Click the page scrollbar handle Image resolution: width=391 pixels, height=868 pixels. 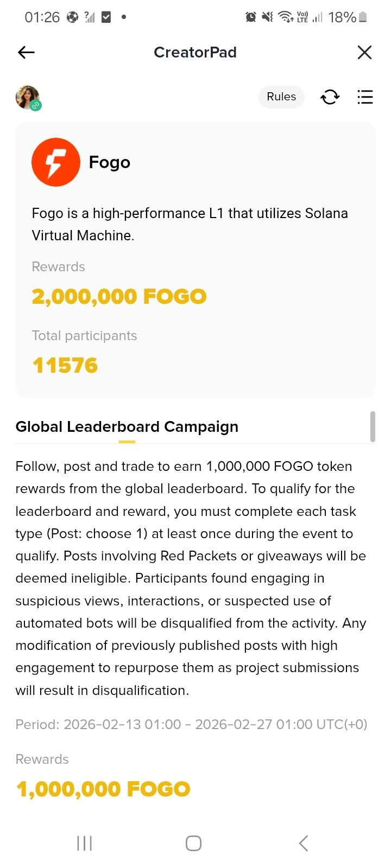(x=373, y=426)
